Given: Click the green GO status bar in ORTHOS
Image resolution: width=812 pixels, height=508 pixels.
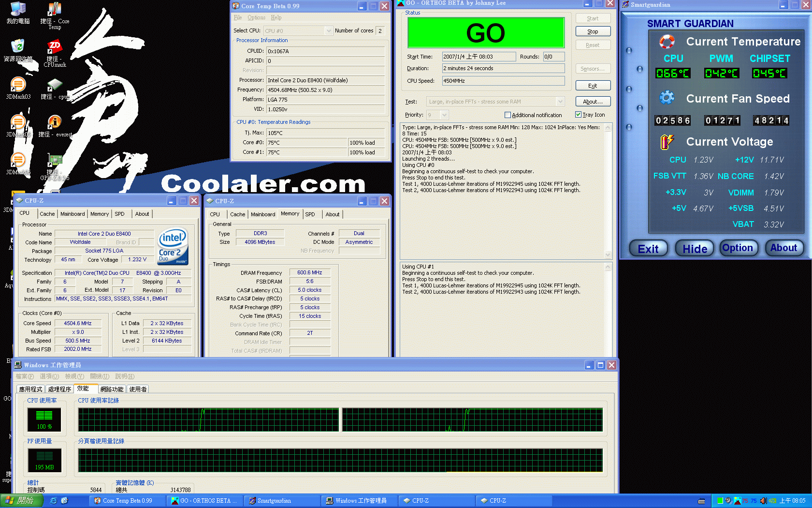Looking at the screenshot, I should point(486,32).
